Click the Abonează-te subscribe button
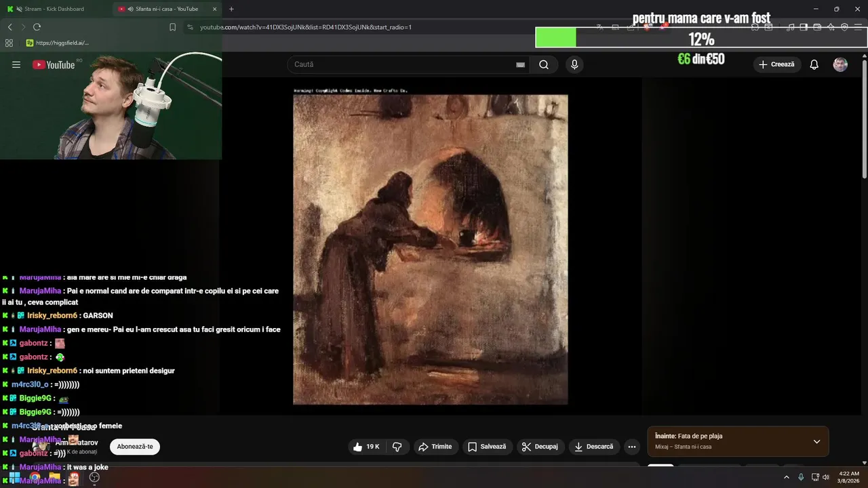 click(x=135, y=447)
